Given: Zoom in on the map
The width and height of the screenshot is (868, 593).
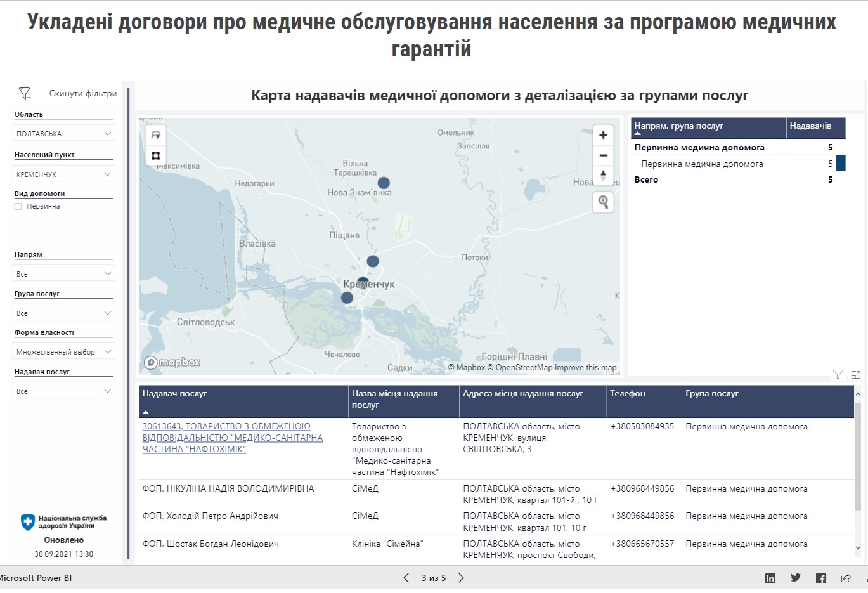Looking at the screenshot, I should (x=603, y=135).
